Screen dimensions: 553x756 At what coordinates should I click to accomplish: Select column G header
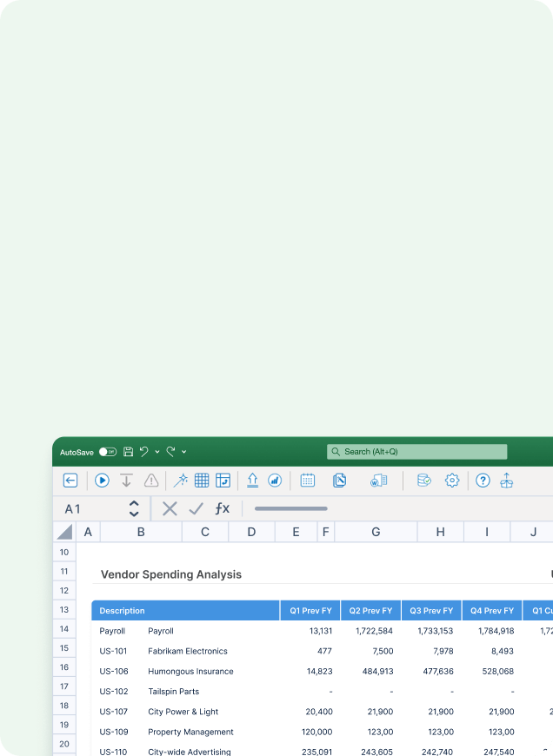pyautogui.click(x=376, y=532)
